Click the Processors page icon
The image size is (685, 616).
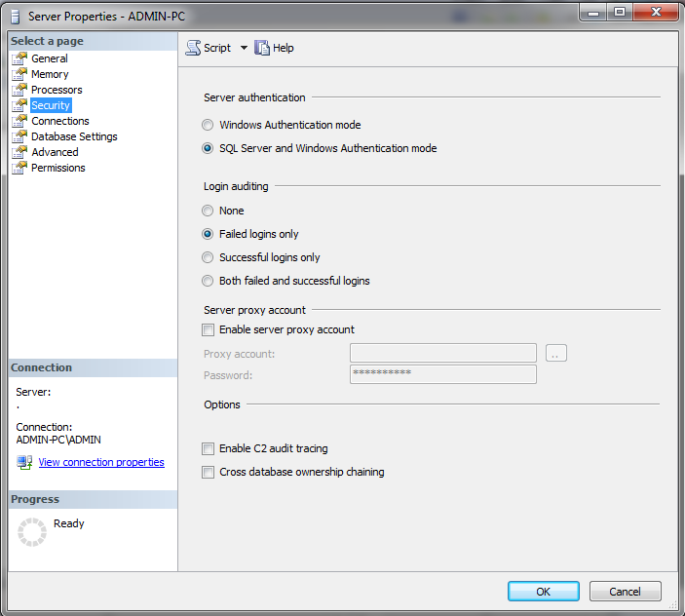coord(19,90)
